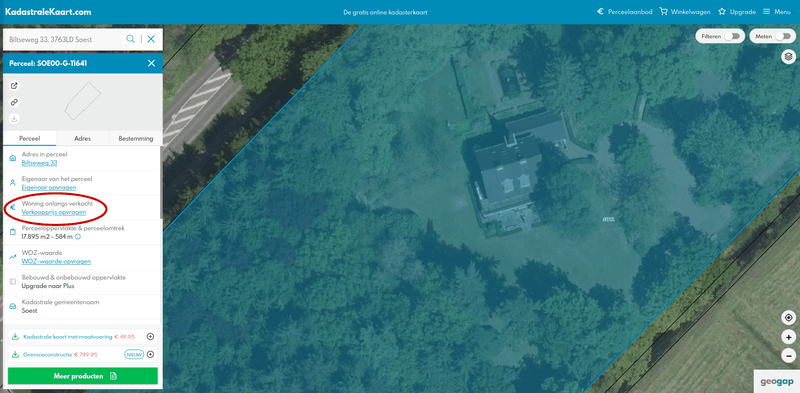Switch to the Bestemming tab
Image resolution: width=800 pixels, height=393 pixels.
pyautogui.click(x=136, y=138)
